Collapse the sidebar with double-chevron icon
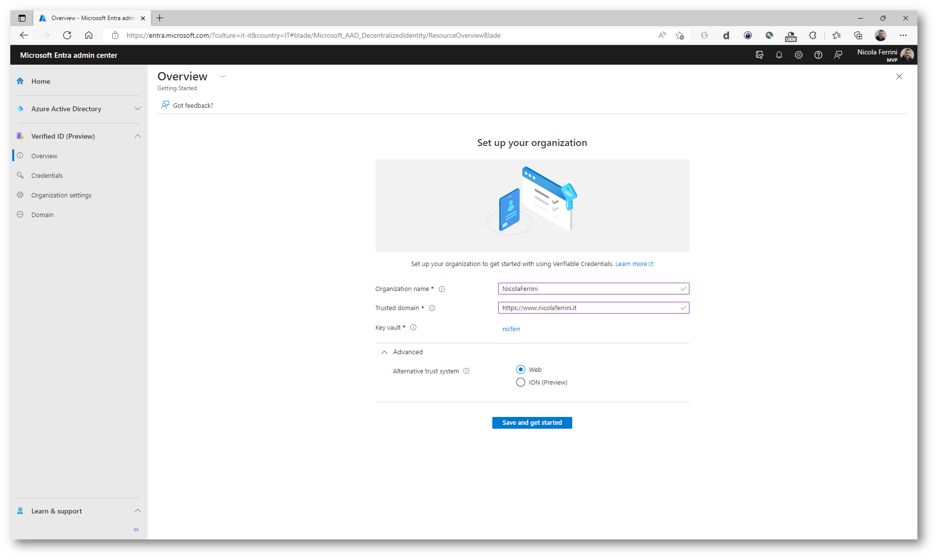Image resolution: width=938 pixels, height=560 pixels. pos(136,530)
